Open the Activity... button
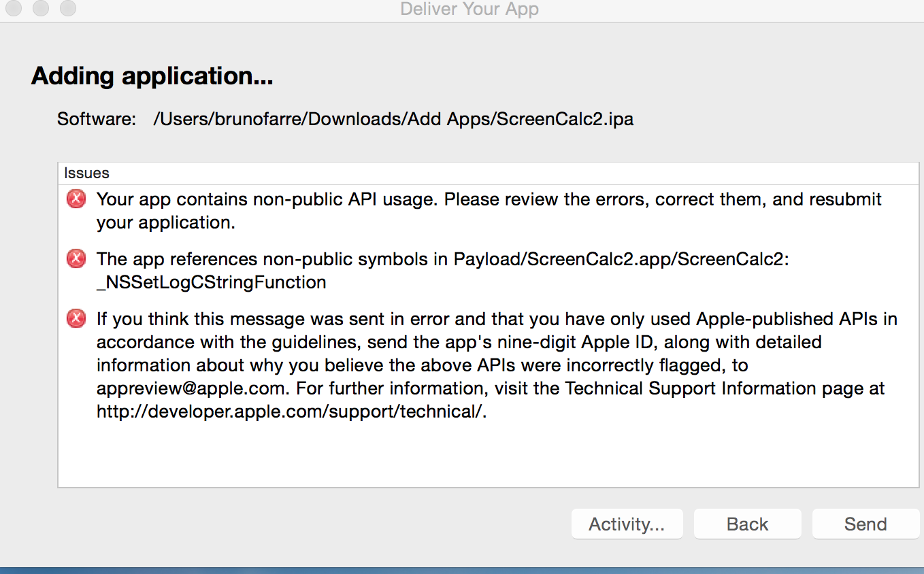 pyautogui.click(x=627, y=524)
